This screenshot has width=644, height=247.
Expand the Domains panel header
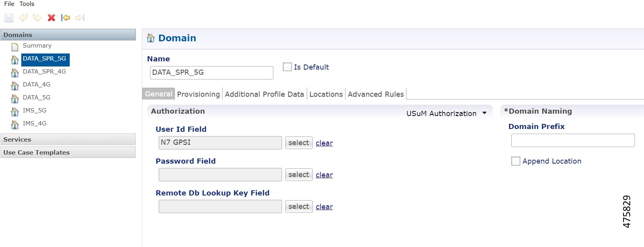point(68,35)
